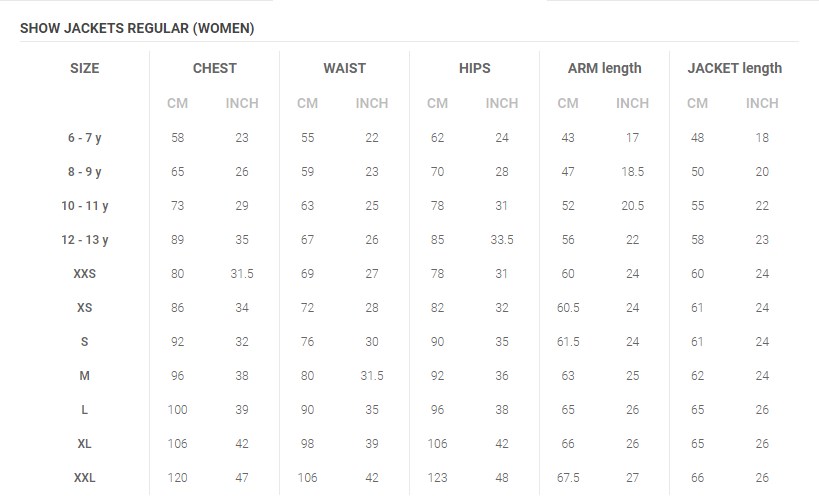Click the ARM length column header
The image size is (819, 497).
604,68
